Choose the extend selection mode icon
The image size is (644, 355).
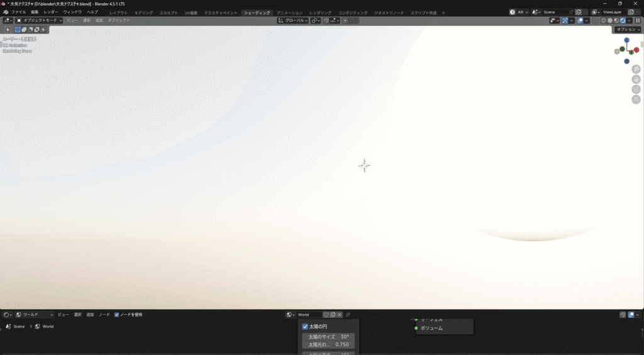click(24, 30)
